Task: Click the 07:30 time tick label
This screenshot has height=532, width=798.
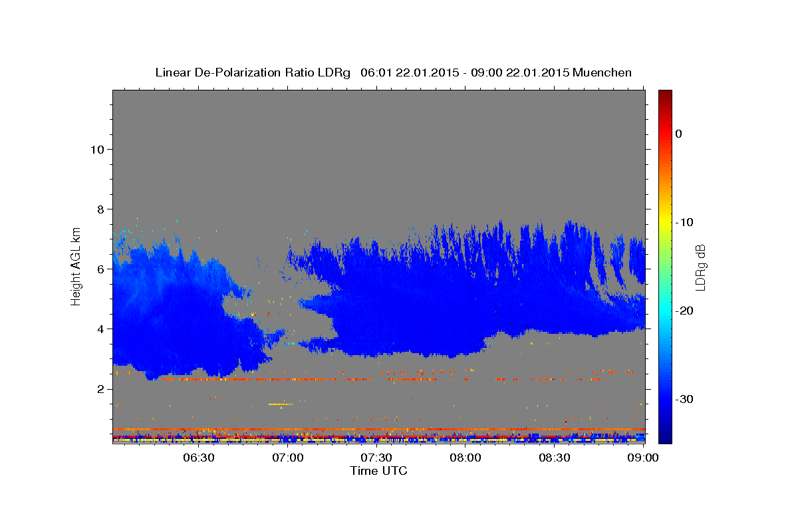Action: [376, 458]
